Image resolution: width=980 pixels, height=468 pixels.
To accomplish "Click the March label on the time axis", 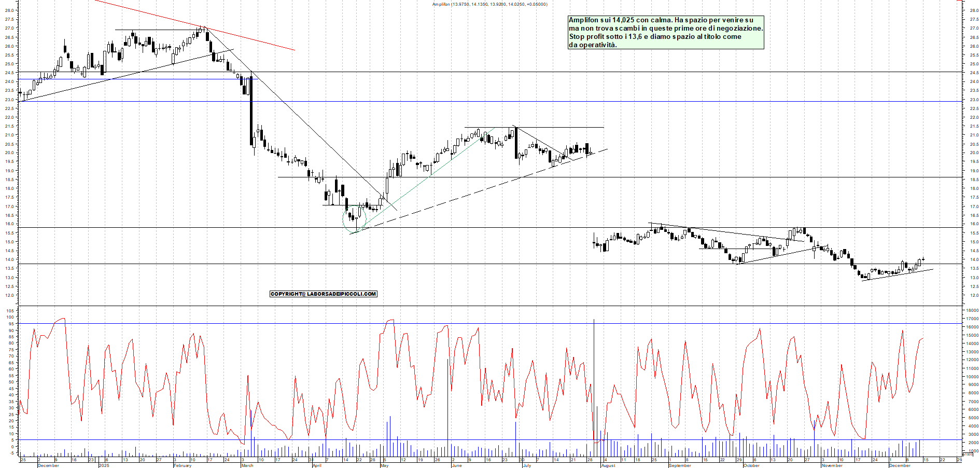I will pos(247,465).
